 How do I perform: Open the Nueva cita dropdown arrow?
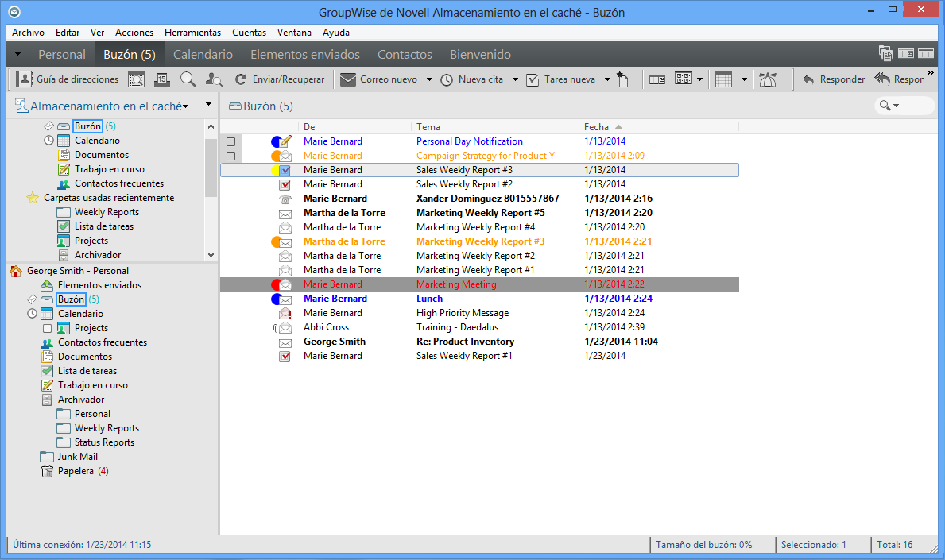pyautogui.click(x=515, y=79)
